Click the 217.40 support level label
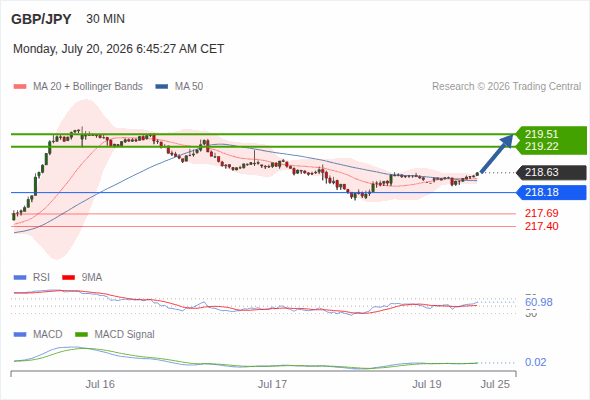The image size is (590, 400). [541, 226]
